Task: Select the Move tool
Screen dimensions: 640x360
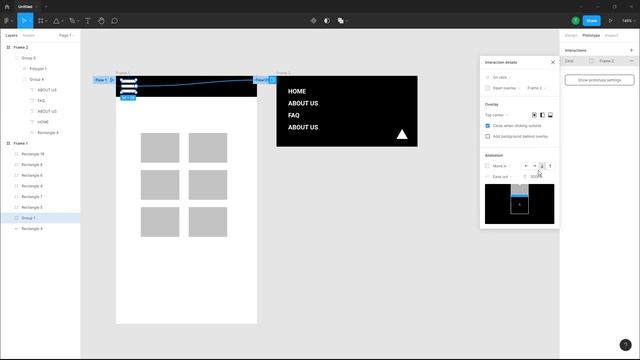Action: [24, 20]
